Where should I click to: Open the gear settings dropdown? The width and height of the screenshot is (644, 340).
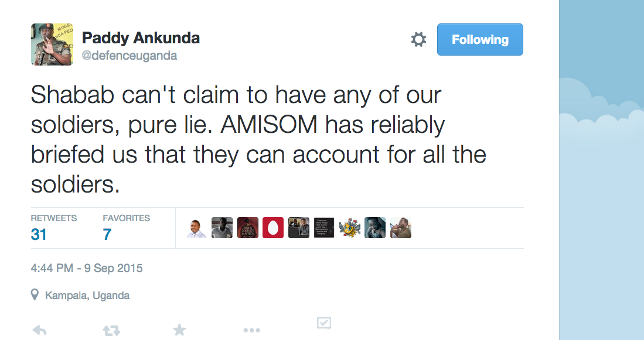pos(418,40)
